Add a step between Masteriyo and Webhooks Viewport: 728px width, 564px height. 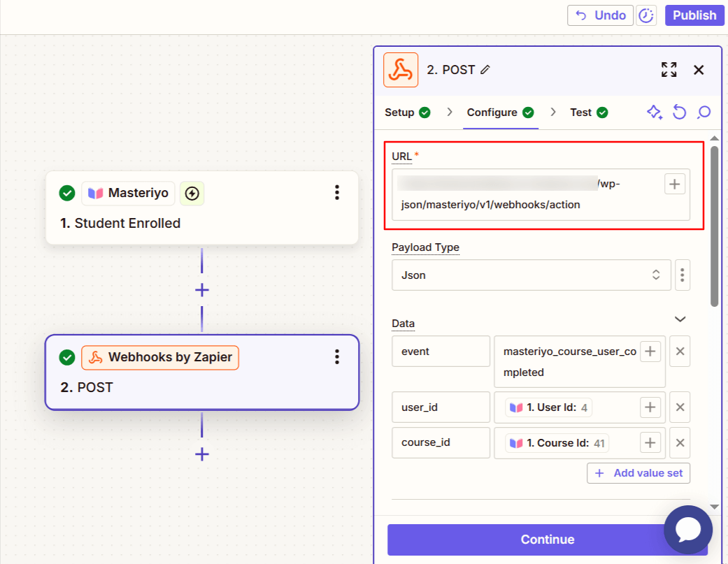[202, 290]
